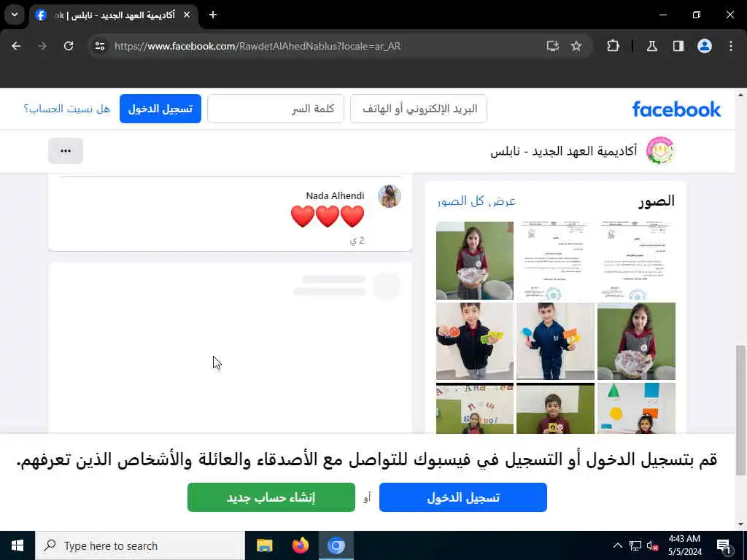The width and height of the screenshot is (747, 560).
Task: Open the geometric shapes photo thumbnail
Action: (636, 408)
